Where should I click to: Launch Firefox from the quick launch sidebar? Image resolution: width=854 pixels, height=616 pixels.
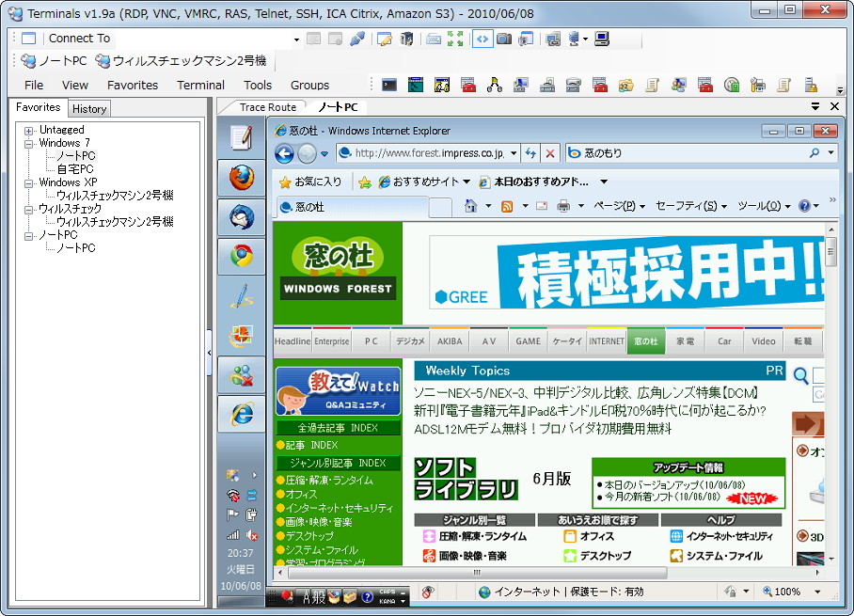pos(241,175)
